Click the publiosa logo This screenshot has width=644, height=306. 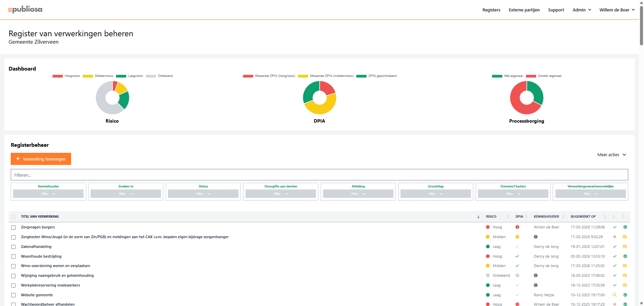click(25, 9)
